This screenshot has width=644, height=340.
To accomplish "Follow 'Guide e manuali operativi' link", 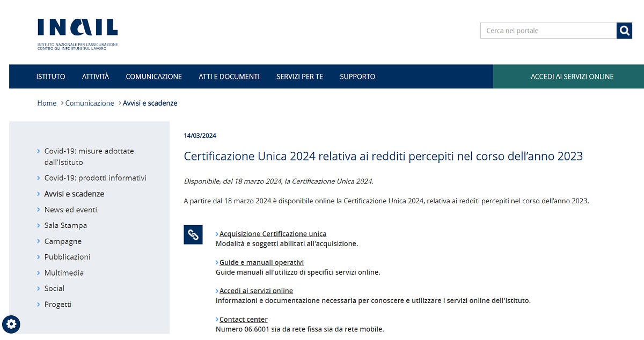I will [x=261, y=262].
